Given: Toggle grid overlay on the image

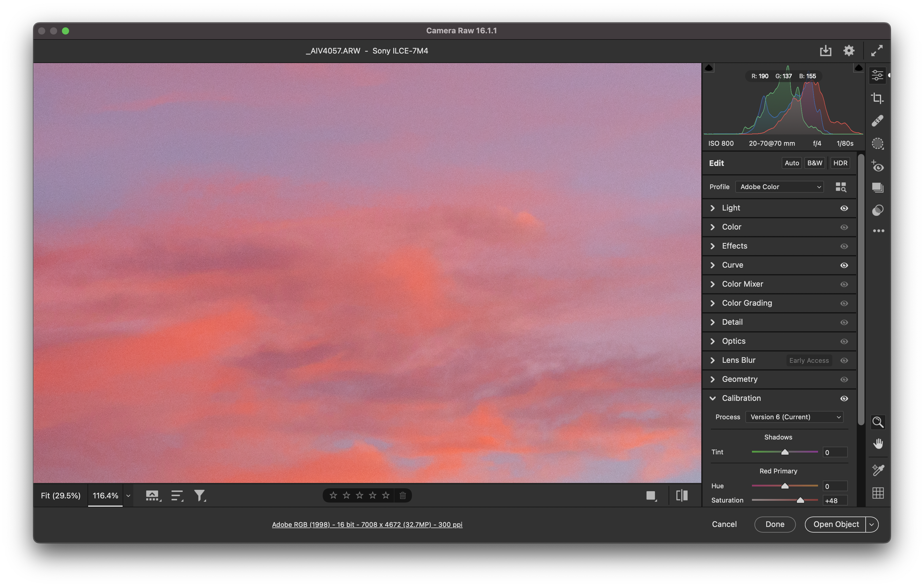Looking at the screenshot, I should 878,493.
